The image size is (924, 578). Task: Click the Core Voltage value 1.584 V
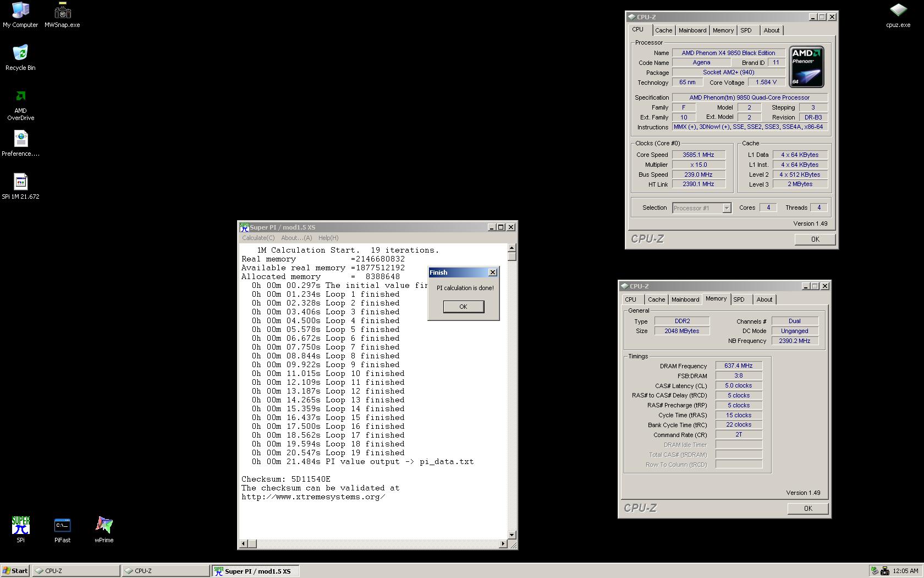766,82
